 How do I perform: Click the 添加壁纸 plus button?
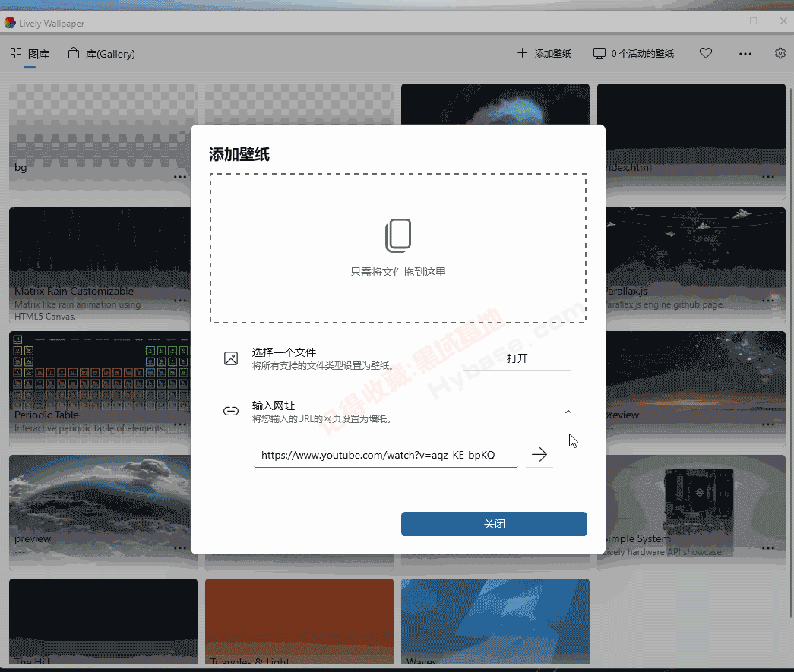click(x=544, y=54)
